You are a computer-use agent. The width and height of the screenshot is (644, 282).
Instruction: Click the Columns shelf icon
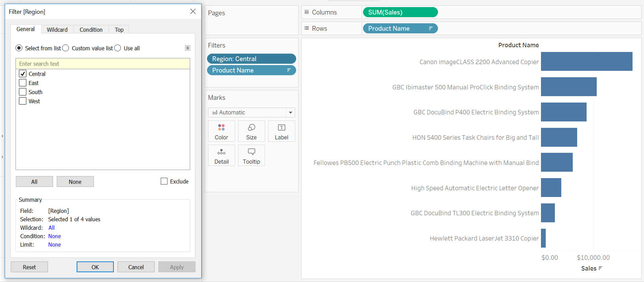pyautogui.click(x=307, y=12)
